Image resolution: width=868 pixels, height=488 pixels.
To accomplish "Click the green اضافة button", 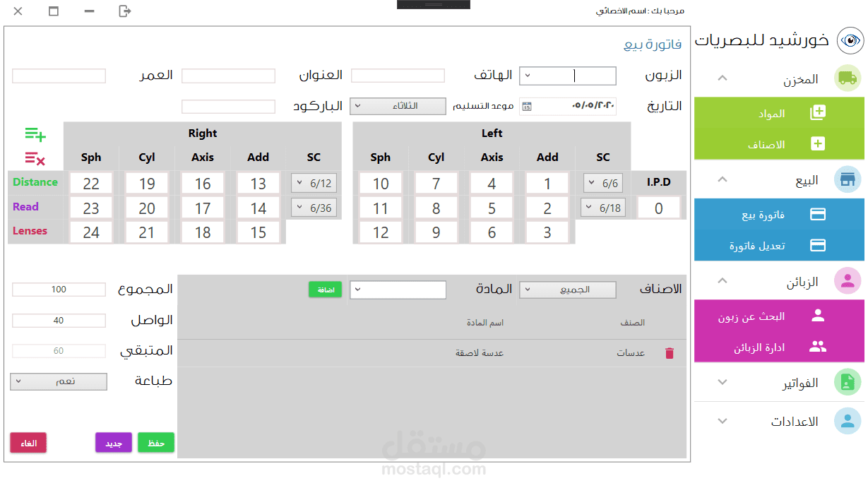I will 325,290.
